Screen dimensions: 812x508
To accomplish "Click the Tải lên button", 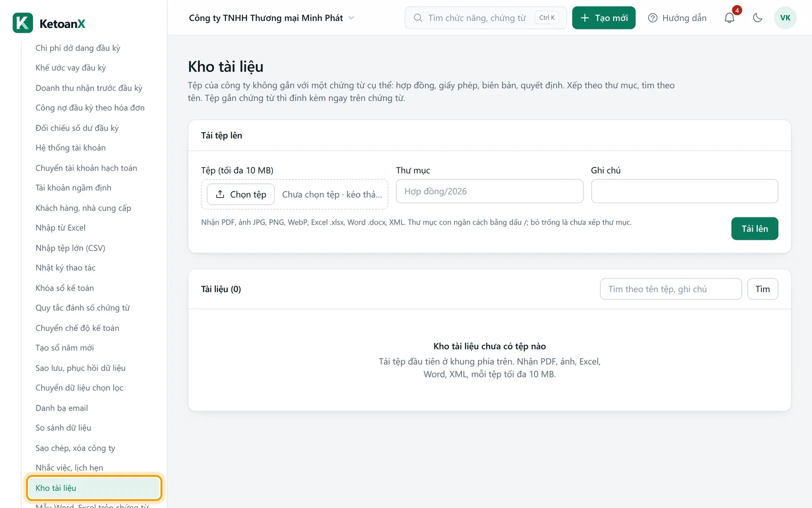I will (x=755, y=229).
